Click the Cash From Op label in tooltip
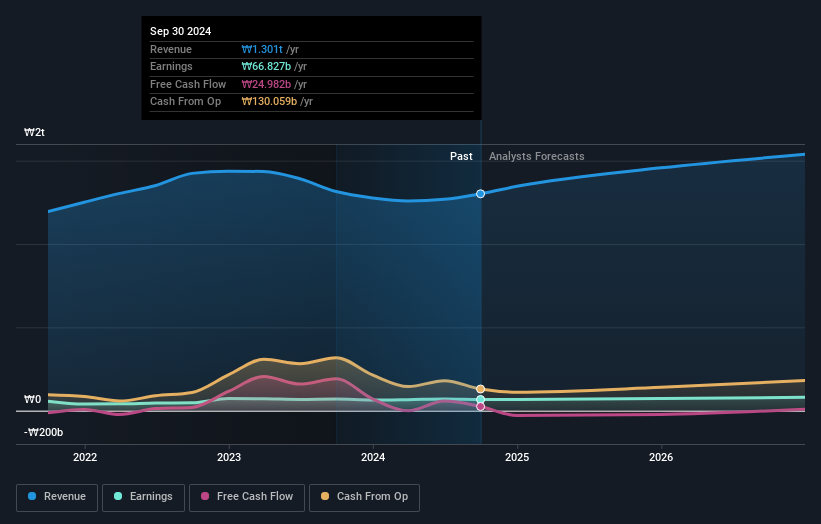Screen dimensions: 821x524 185,102
